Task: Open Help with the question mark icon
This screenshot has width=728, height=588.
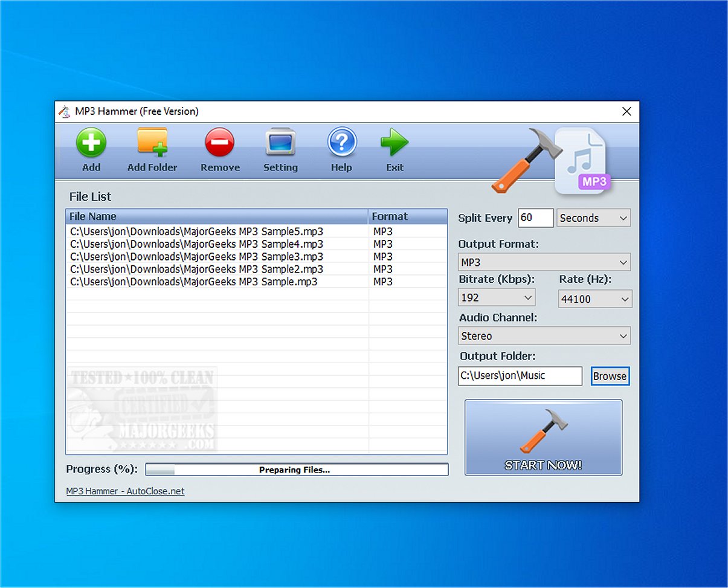Action: (342, 143)
